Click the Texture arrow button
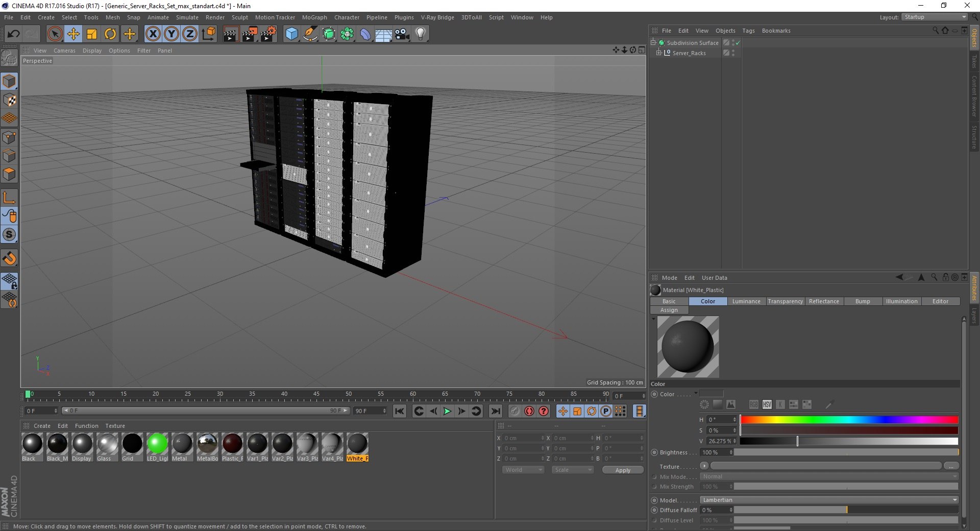This screenshot has height=531, width=980. 704,466
